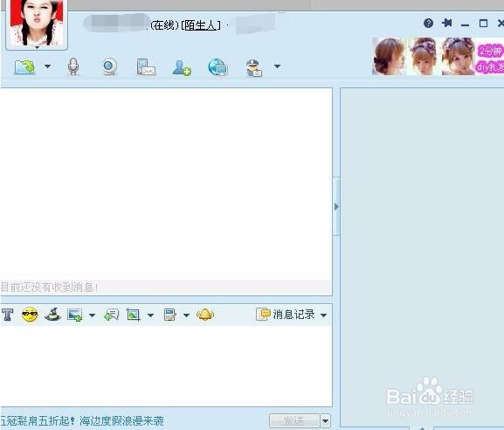Click the hairstyle advertisement banner
Image resolution: width=504 pixels, height=430 pixels.
click(x=438, y=56)
